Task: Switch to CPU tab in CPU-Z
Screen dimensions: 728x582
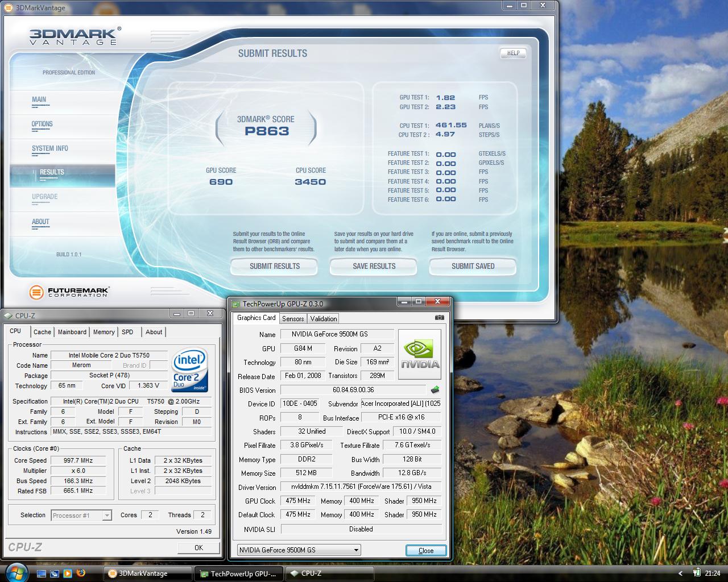Action: (x=15, y=331)
